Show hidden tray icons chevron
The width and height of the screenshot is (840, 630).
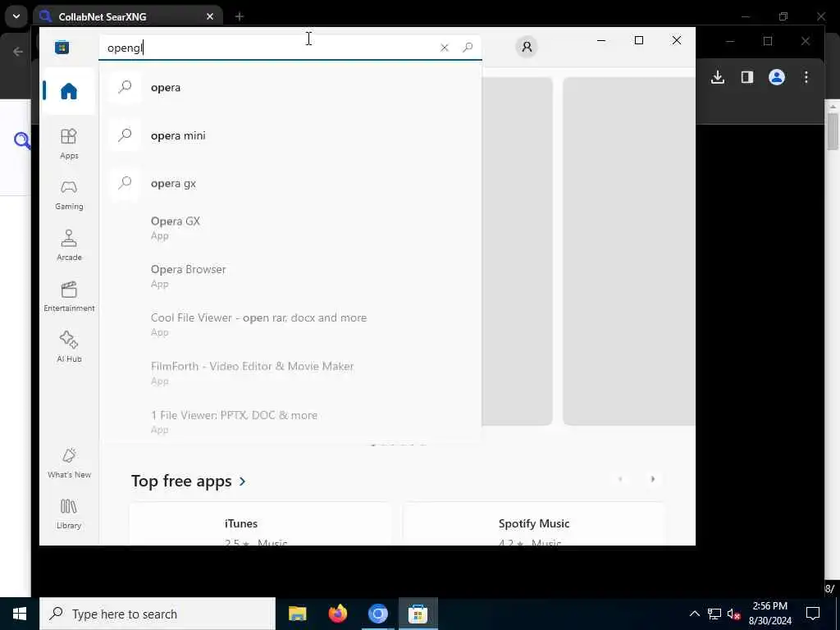(x=694, y=614)
